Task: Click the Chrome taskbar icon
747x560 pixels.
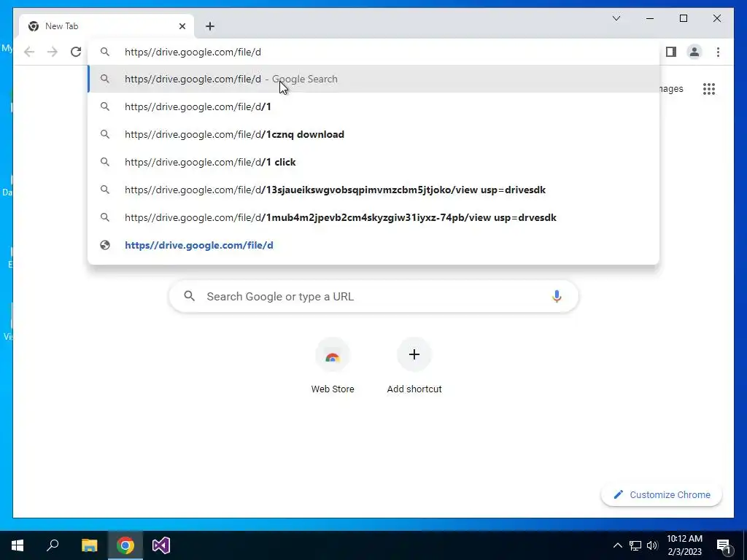Action: (x=125, y=545)
